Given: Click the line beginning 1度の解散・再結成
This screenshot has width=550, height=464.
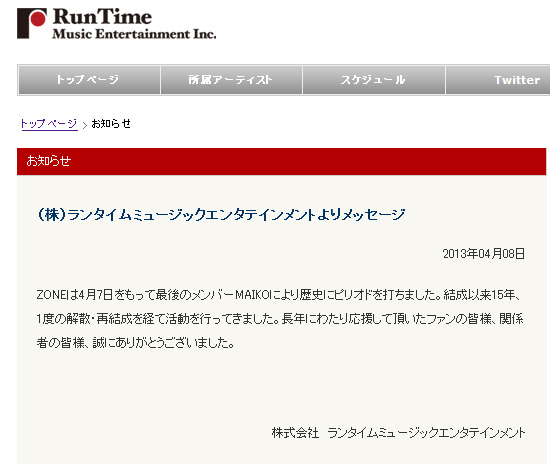Looking at the screenshot, I should [280, 319].
